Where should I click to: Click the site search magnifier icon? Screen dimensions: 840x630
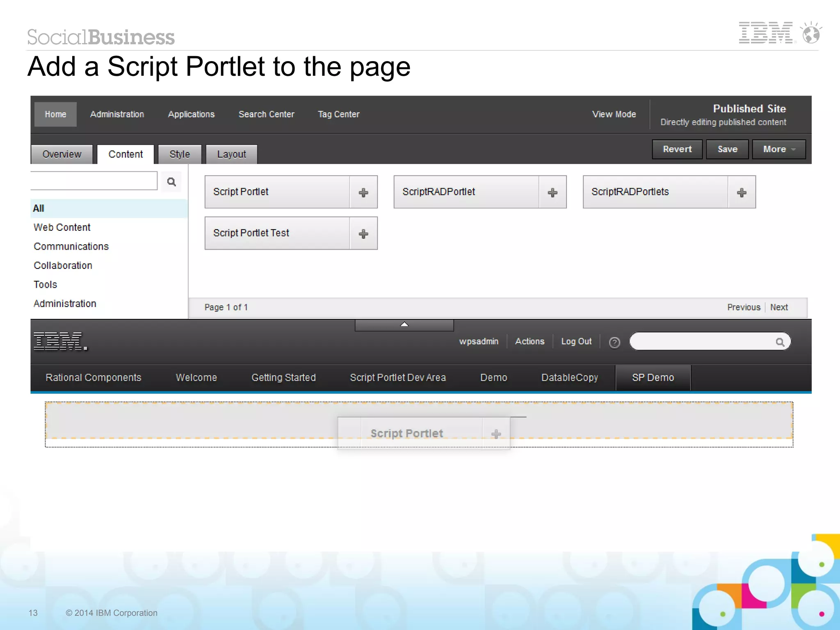coord(780,342)
